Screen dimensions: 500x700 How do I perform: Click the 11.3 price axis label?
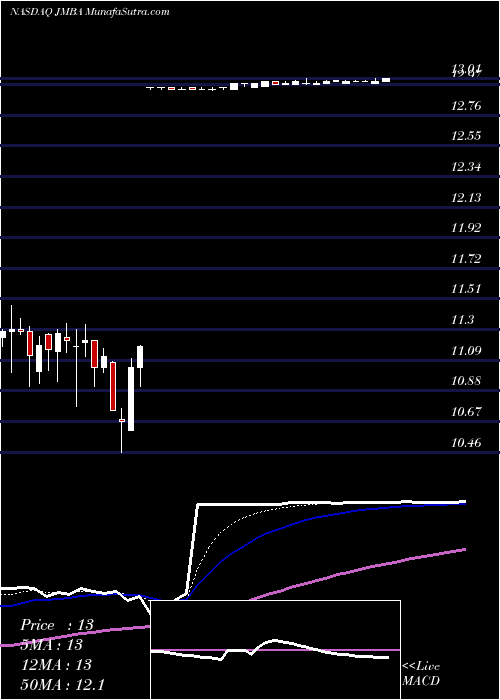point(462,320)
